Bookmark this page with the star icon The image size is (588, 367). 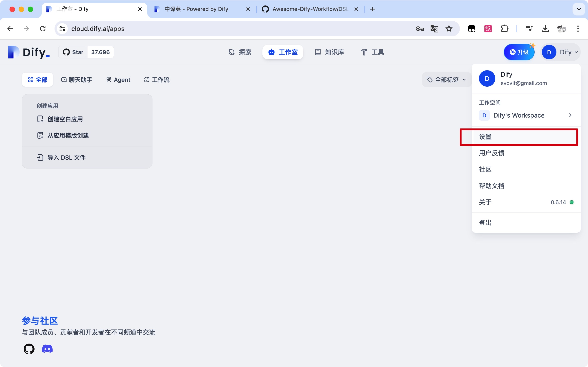pyautogui.click(x=449, y=29)
